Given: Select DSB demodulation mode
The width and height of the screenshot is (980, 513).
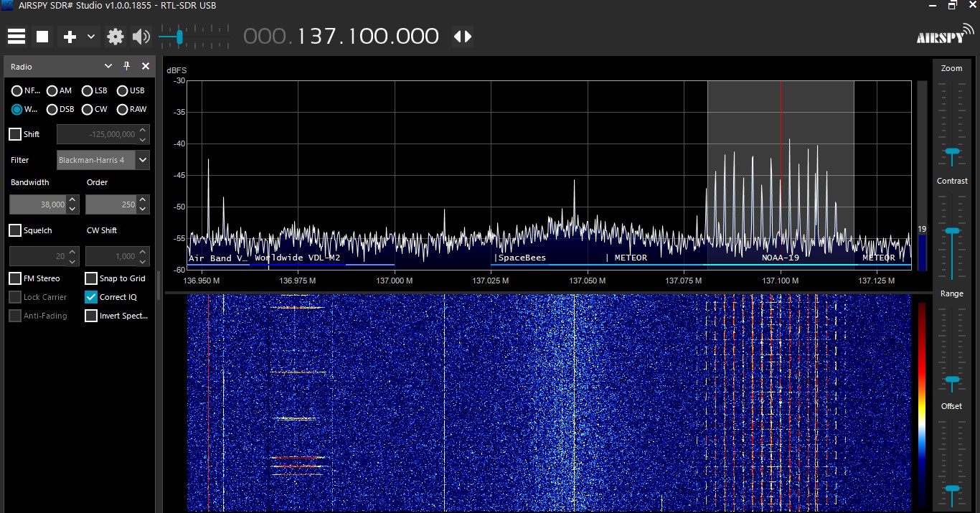Looking at the screenshot, I should tap(52, 110).
